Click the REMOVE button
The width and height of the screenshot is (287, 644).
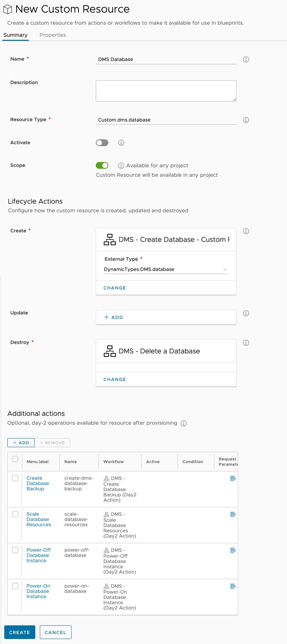tap(52, 443)
